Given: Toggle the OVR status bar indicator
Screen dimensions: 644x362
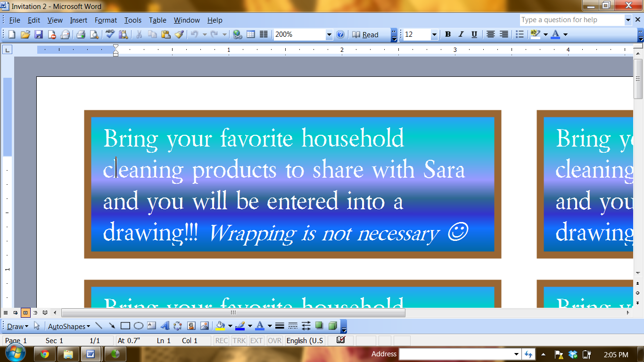Looking at the screenshot, I should [274, 340].
